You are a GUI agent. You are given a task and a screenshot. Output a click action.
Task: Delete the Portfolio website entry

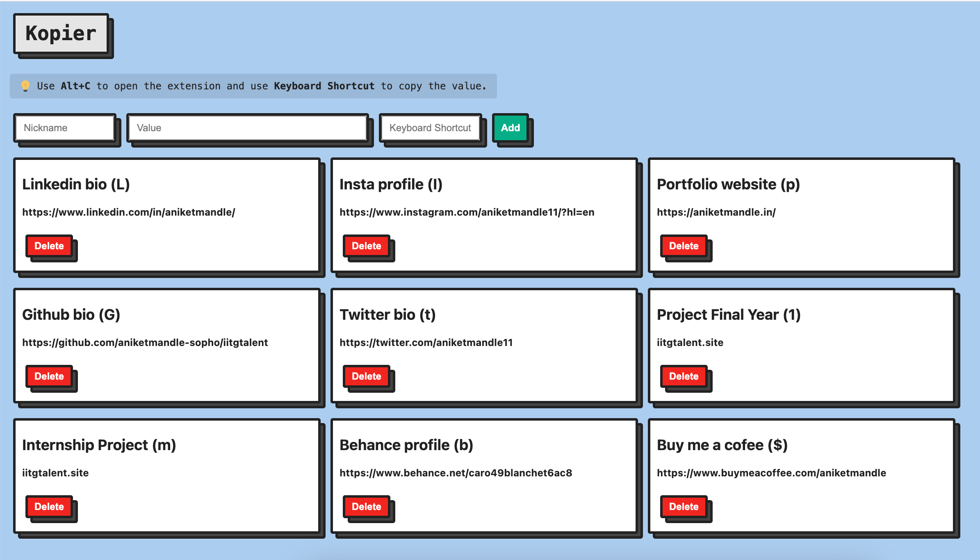(x=683, y=246)
